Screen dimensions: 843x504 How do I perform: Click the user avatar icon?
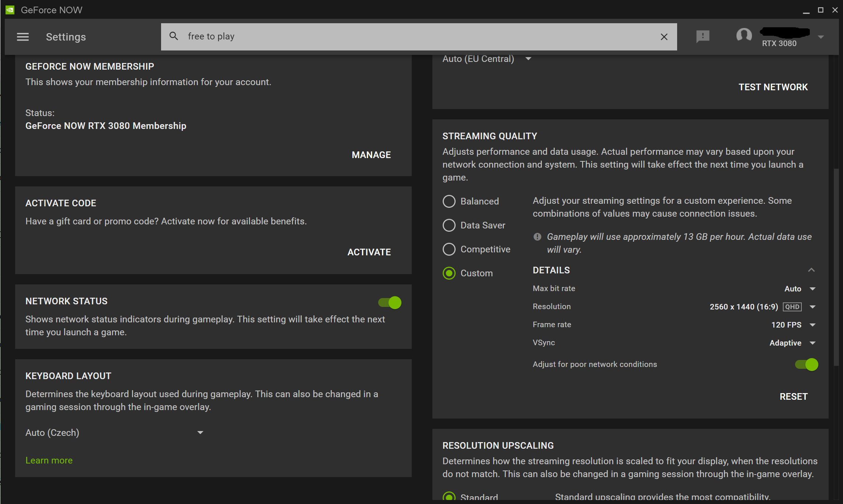744,36
